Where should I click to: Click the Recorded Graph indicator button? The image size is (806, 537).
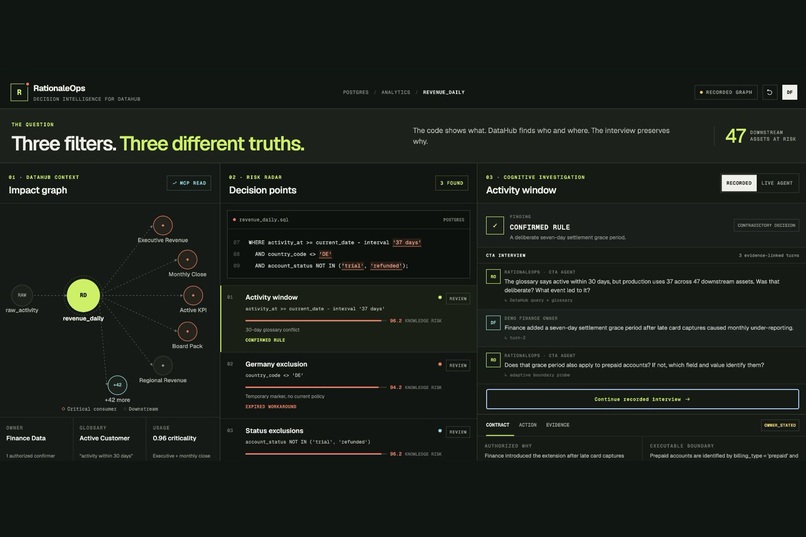pyautogui.click(x=725, y=92)
